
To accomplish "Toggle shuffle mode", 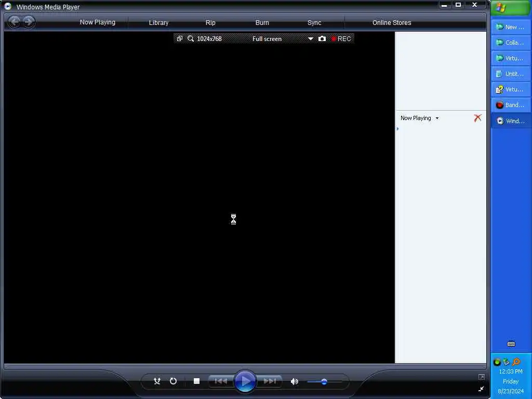I will tap(157, 381).
